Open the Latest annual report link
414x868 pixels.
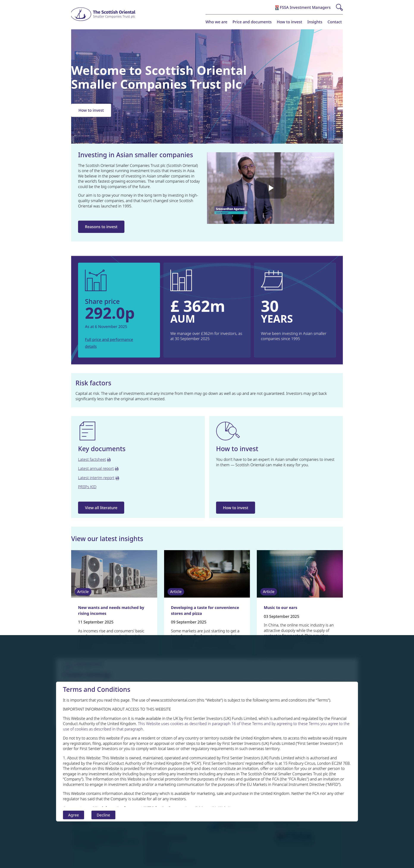(96, 469)
